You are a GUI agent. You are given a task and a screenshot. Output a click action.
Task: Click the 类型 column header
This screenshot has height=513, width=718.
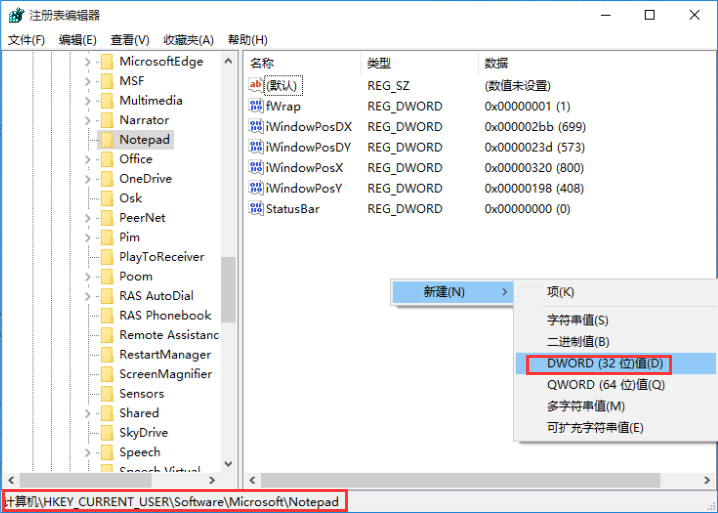click(420, 63)
